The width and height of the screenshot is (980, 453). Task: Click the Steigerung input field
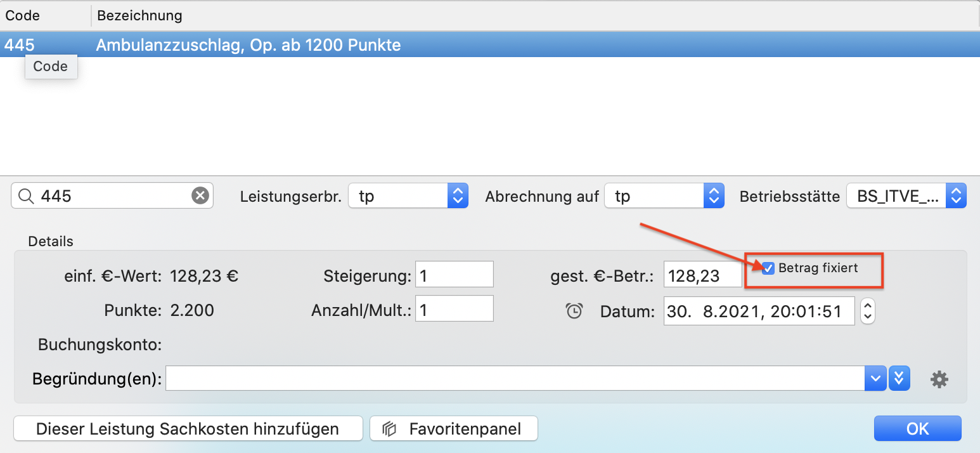[x=454, y=274]
